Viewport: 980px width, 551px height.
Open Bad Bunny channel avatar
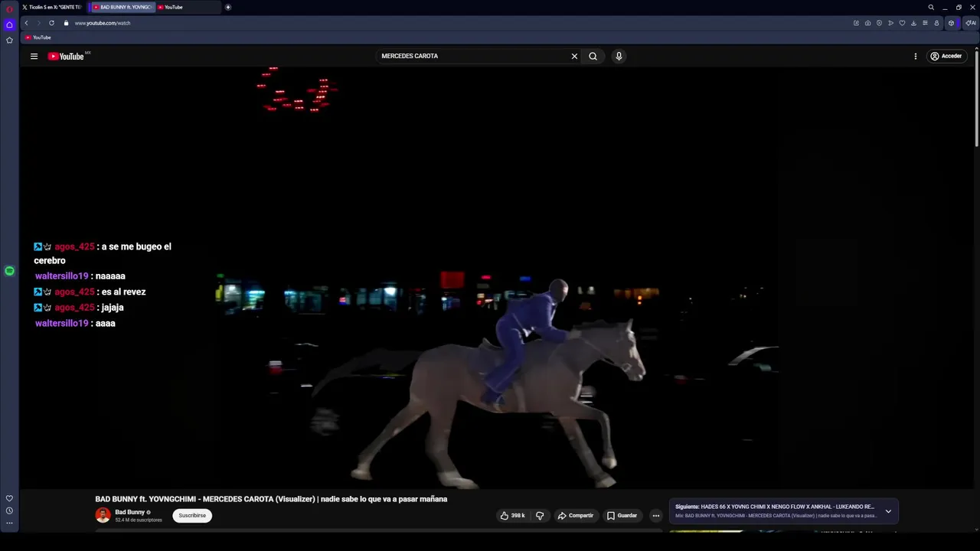pyautogui.click(x=103, y=515)
